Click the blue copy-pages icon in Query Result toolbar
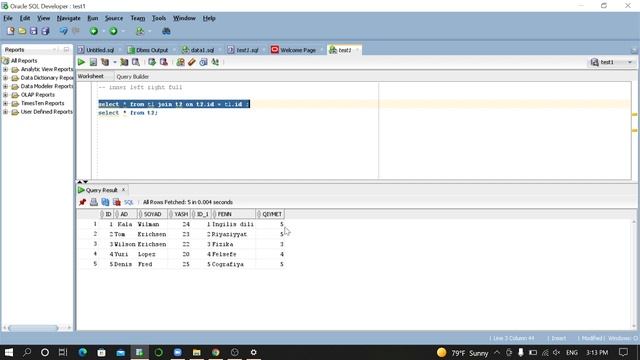Image resolution: width=640 pixels, height=360 pixels. 105,202
